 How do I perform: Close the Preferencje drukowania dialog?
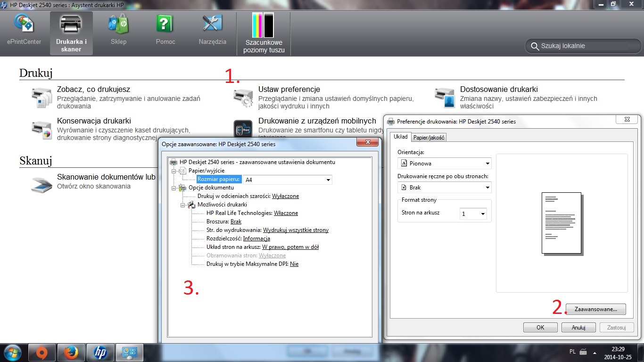click(x=627, y=120)
